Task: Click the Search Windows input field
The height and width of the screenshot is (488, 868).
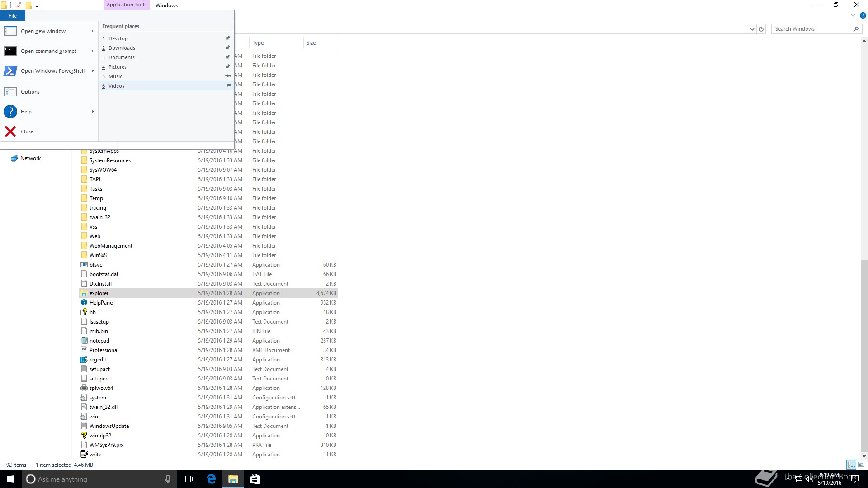Action: click(x=811, y=29)
